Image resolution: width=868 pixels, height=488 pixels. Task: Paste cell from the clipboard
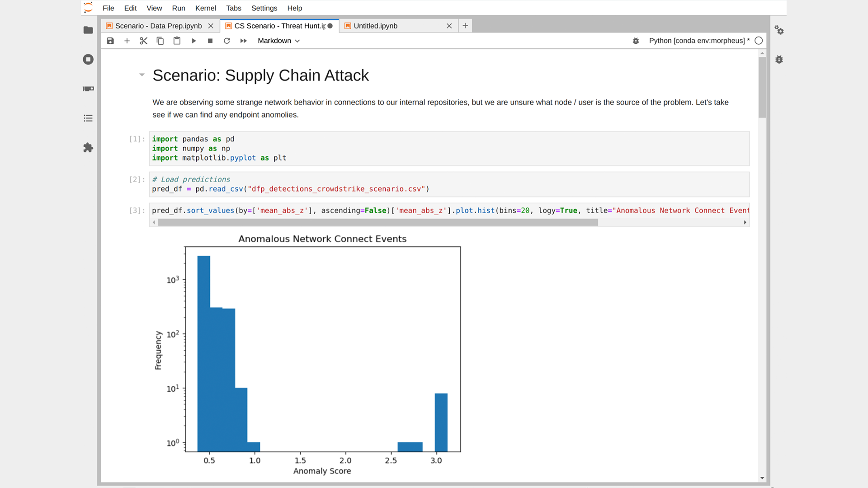click(177, 41)
